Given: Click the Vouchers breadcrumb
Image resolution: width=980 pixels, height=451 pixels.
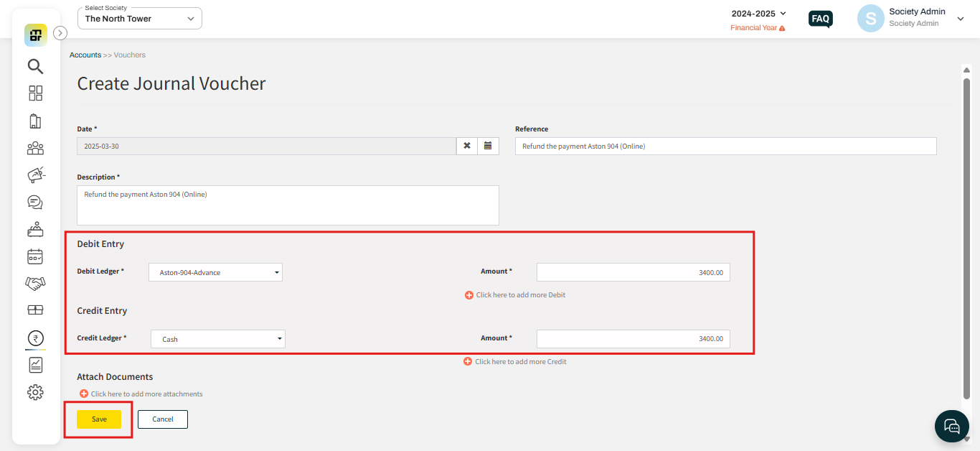Looking at the screenshot, I should 130,55.
